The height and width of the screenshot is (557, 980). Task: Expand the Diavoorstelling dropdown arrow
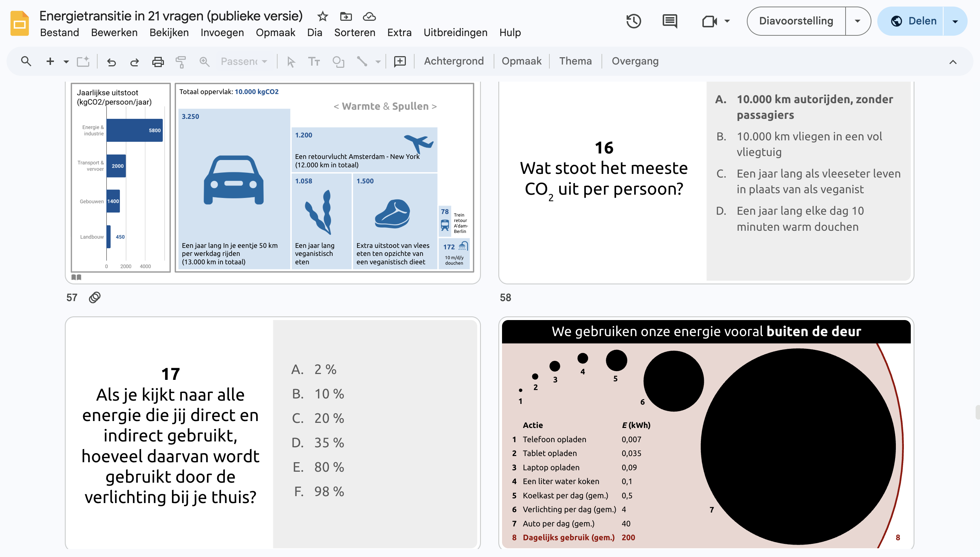[857, 21]
